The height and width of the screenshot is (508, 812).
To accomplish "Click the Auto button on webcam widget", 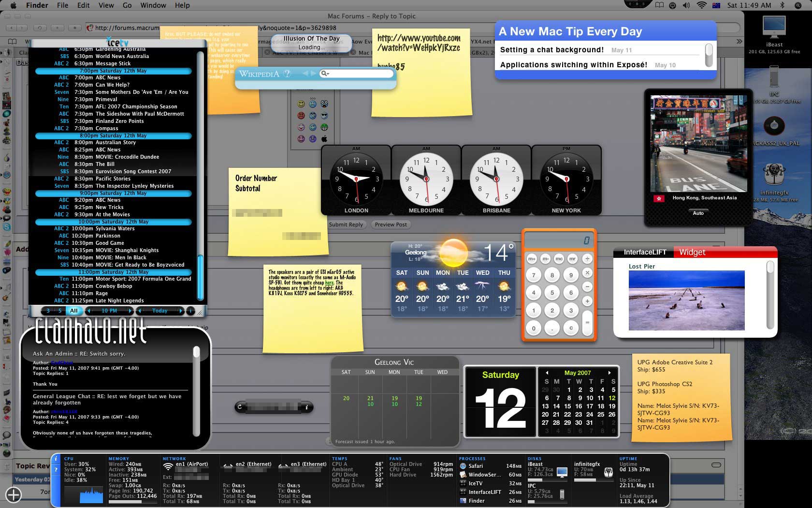I will tap(698, 213).
